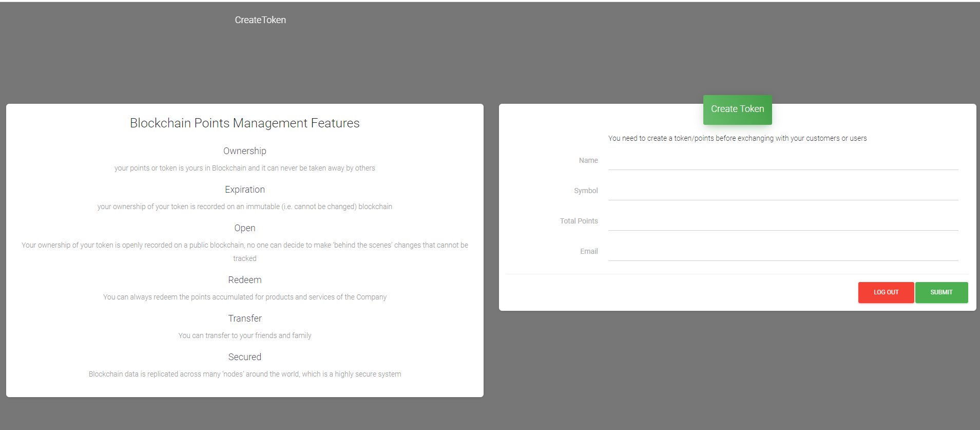This screenshot has width=980, height=430.
Task: Focus the Symbol text field
Action: [x=783, y=192]
